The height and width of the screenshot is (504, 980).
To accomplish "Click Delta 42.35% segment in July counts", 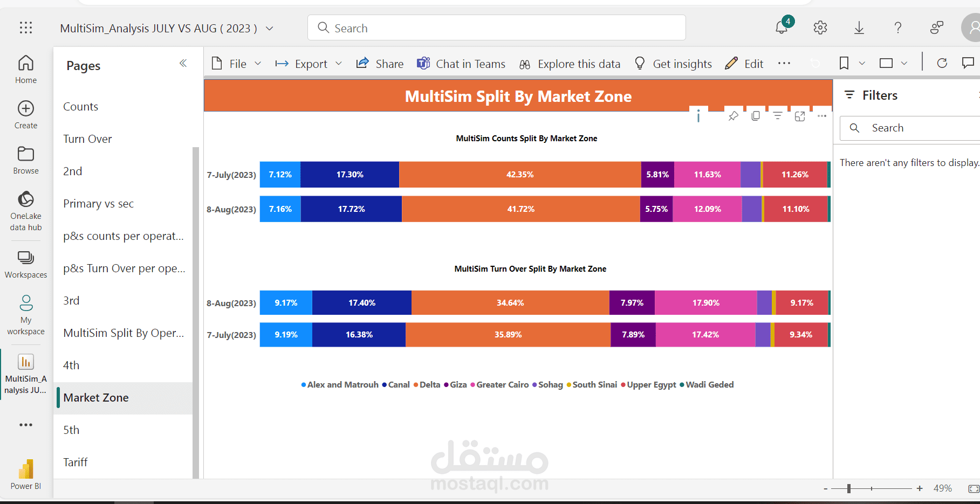I will (x=520, y=175).
